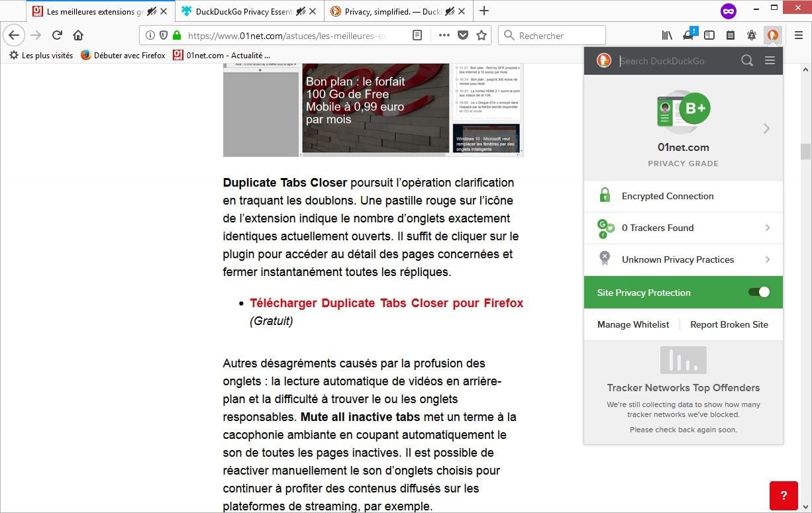Bookmark this page with star icon

[482, 35]
